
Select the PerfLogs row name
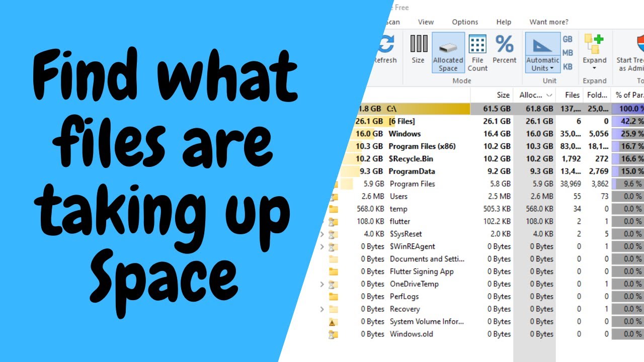(x=404, y=297)
